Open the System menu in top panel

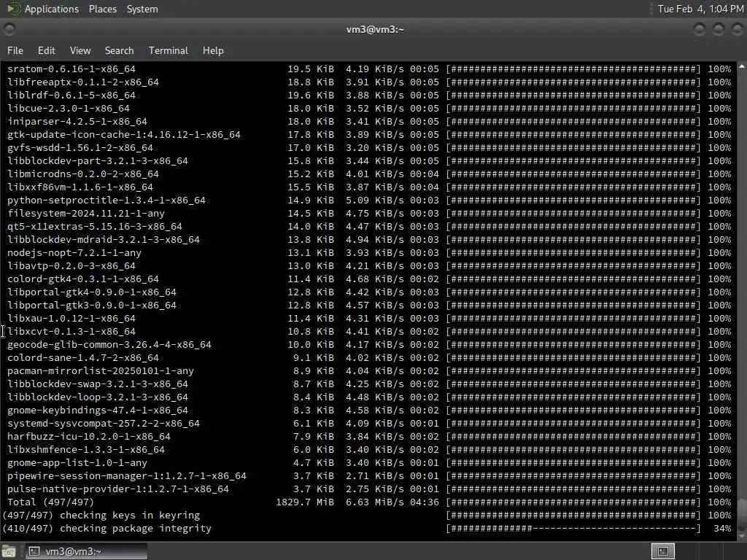pyautogui.click(x=142, y=9)
